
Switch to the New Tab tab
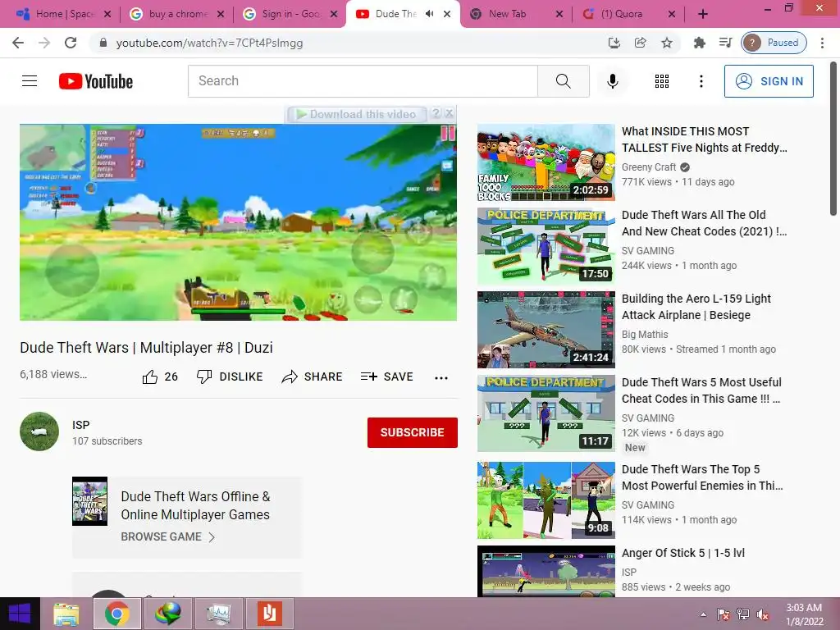pyautogui.click(x=516, y=14)
